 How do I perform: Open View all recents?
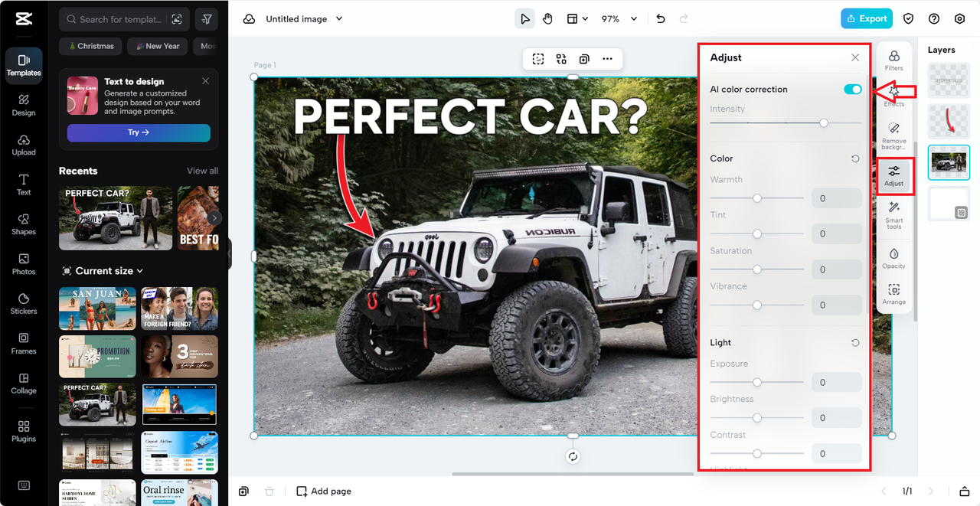(202, 171)
